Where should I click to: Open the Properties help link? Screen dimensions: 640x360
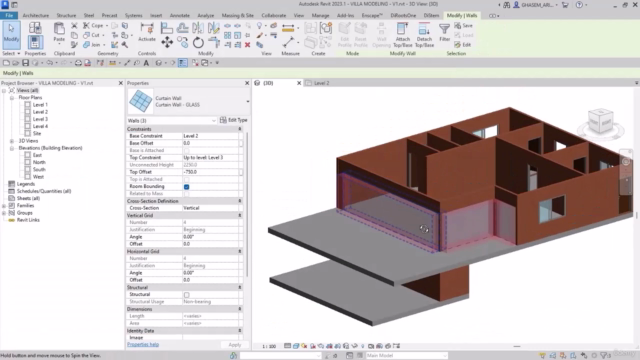click(x=143, y=344)
